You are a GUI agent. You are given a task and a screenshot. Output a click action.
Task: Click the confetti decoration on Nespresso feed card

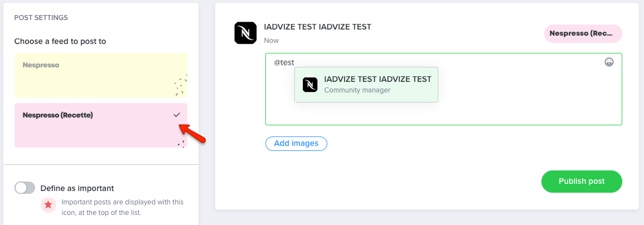[180, 85]
